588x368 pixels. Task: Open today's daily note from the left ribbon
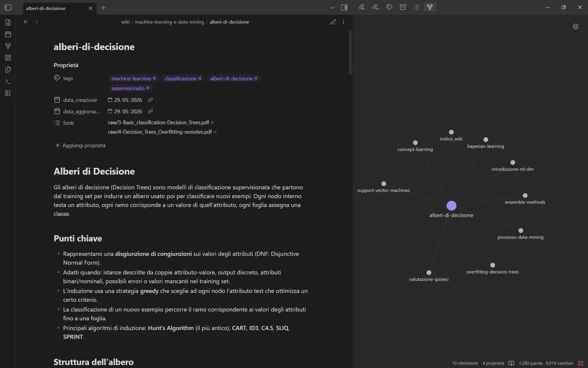tap(8, 34)
